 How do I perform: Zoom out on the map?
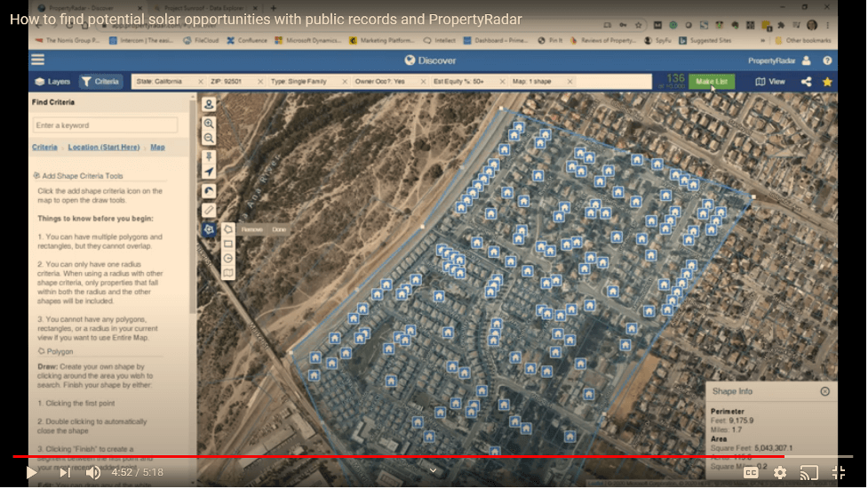click(x=209, y=138)
